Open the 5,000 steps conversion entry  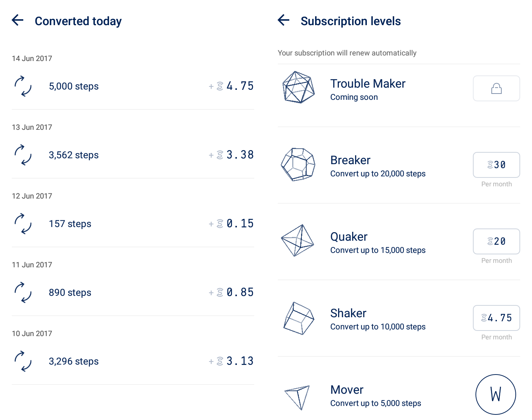click(x=133, y=86)
